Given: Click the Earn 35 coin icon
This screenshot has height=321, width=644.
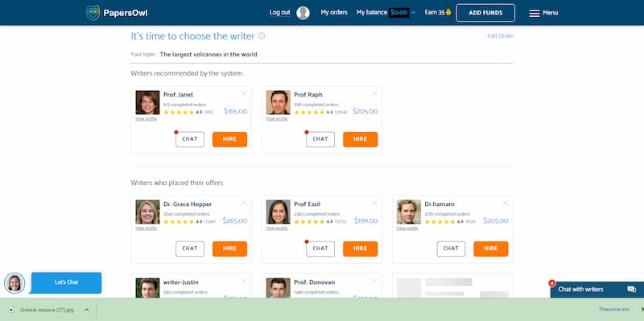Looking at the screenshot, I should pyautogui.click(x=448, y=12).
